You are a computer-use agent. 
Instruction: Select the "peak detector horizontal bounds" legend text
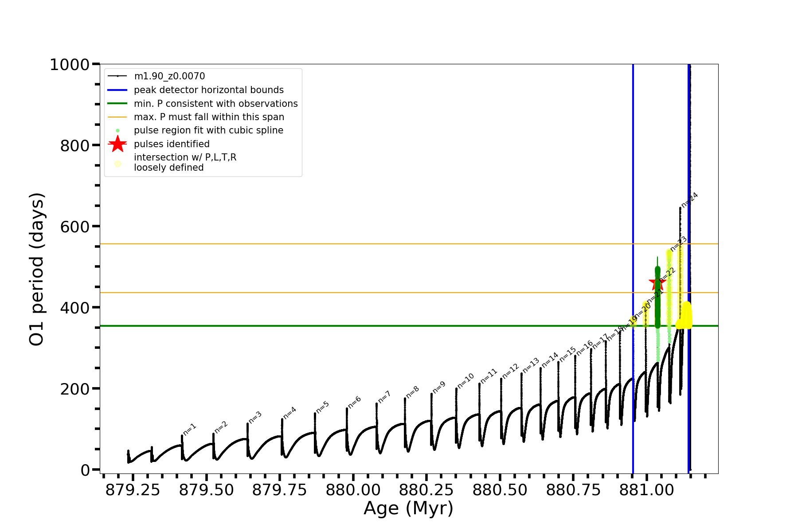(x=209, y=90)
